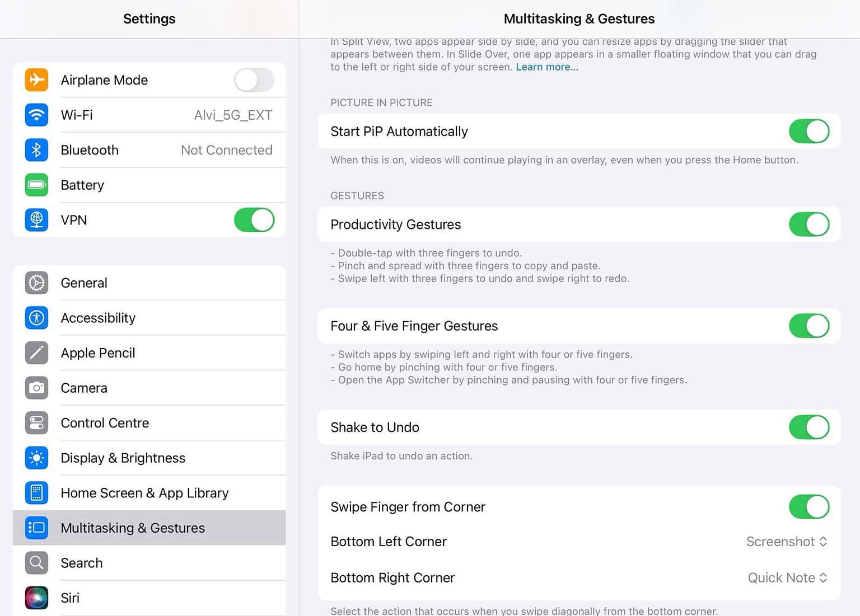Open the Bottom Left Corner Screenshot selector
860x616 pixels.
coord(786,542)
